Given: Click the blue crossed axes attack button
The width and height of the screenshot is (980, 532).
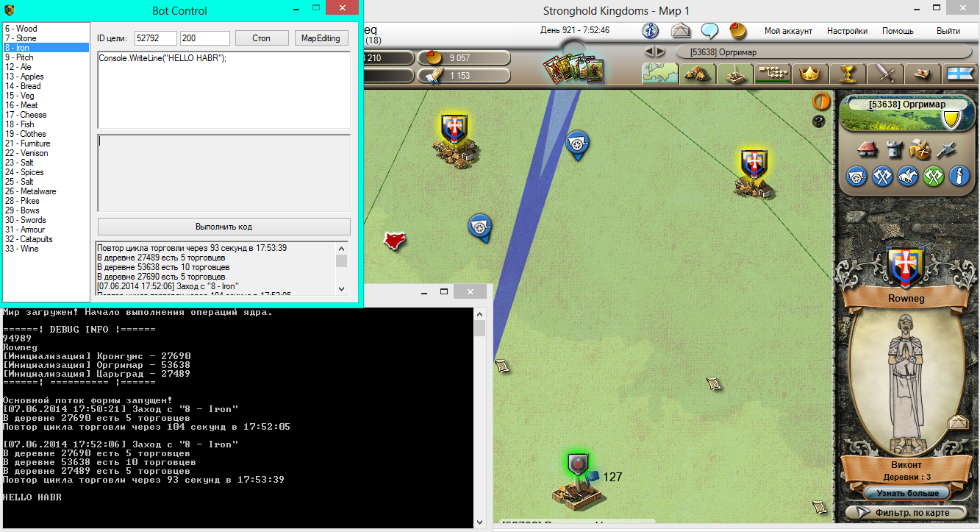Looking at the screenshot, I should click(882, 176).
